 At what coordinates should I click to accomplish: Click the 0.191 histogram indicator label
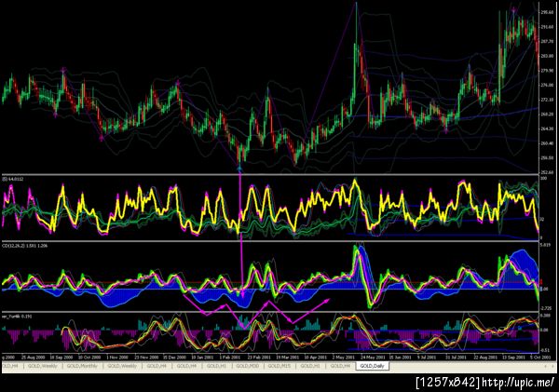point(27,316)
